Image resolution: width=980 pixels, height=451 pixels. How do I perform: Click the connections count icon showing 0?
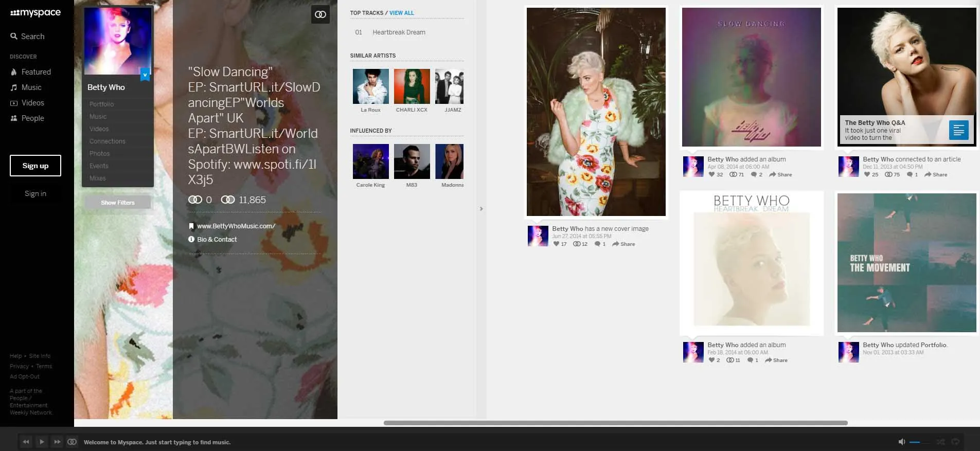point(195,200)
